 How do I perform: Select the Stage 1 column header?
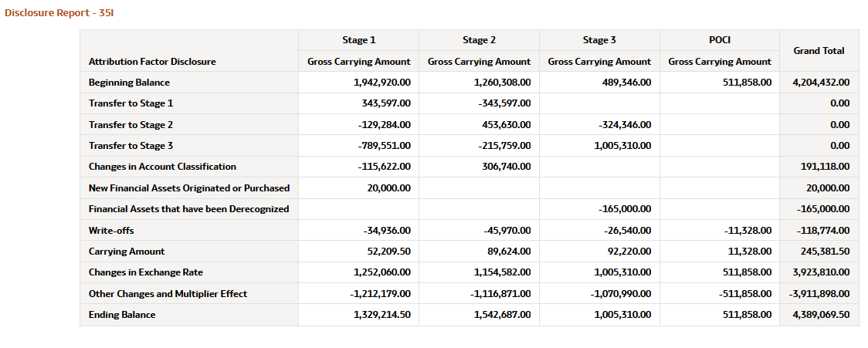[x=359, y=40]
